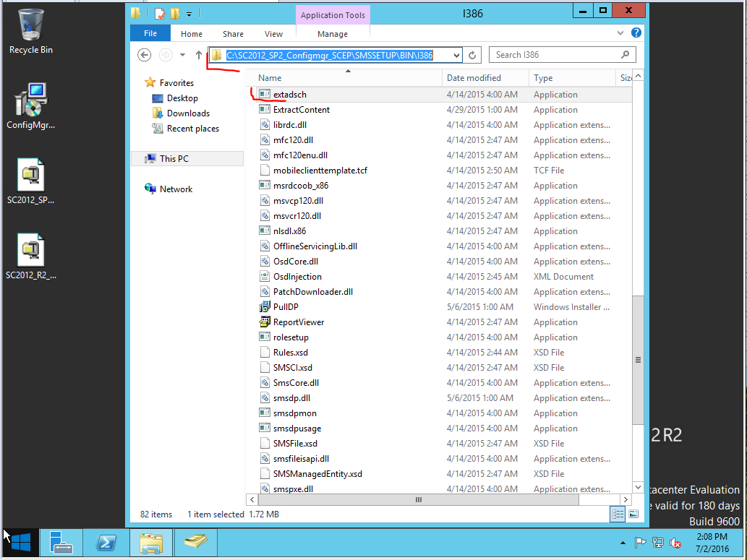Open File Explorer taskbar icon
Image resolution: width=747 pixels, height=560 pixels.
pyautogui.click(x=150, y=543)
